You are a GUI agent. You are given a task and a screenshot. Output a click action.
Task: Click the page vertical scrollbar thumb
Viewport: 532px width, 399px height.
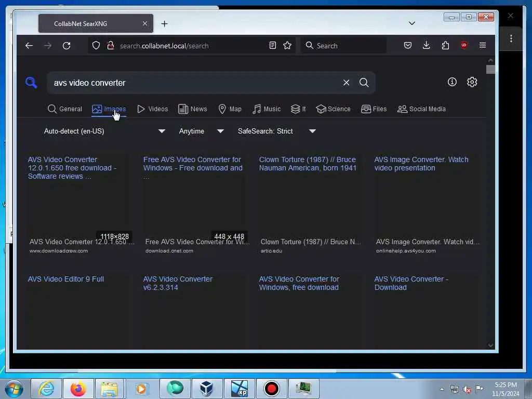click(490, 69)
